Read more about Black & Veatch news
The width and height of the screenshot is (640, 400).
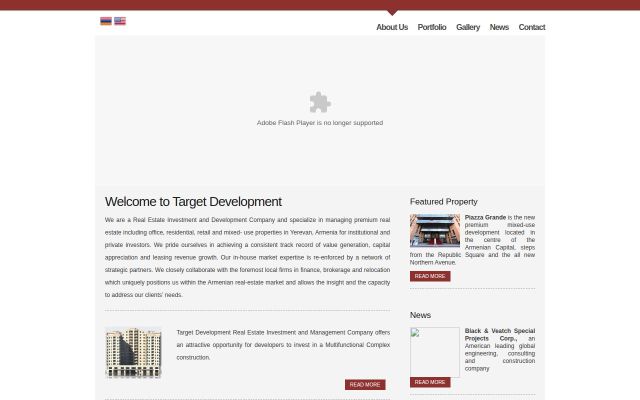point(430,382)
